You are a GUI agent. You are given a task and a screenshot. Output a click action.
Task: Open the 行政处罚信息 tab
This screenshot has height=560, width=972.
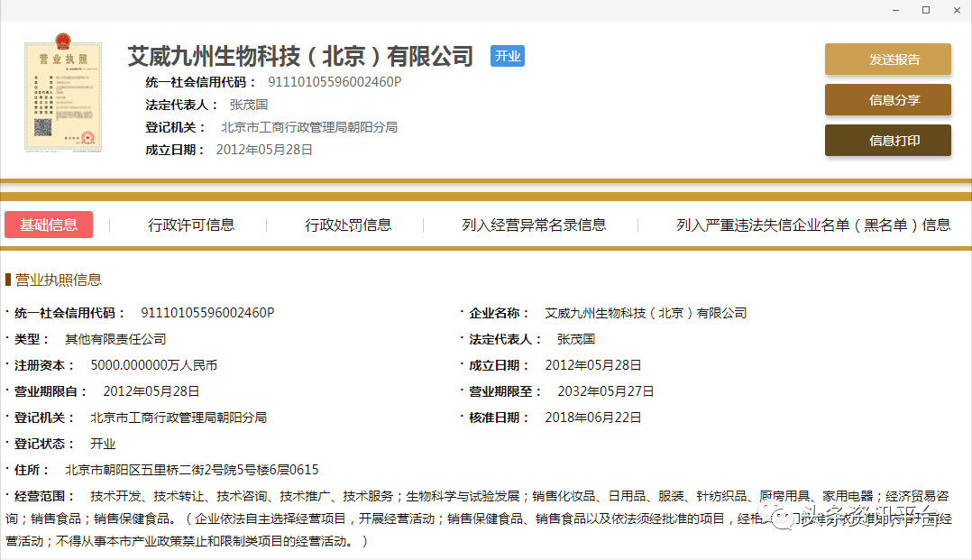pos(348,225)
